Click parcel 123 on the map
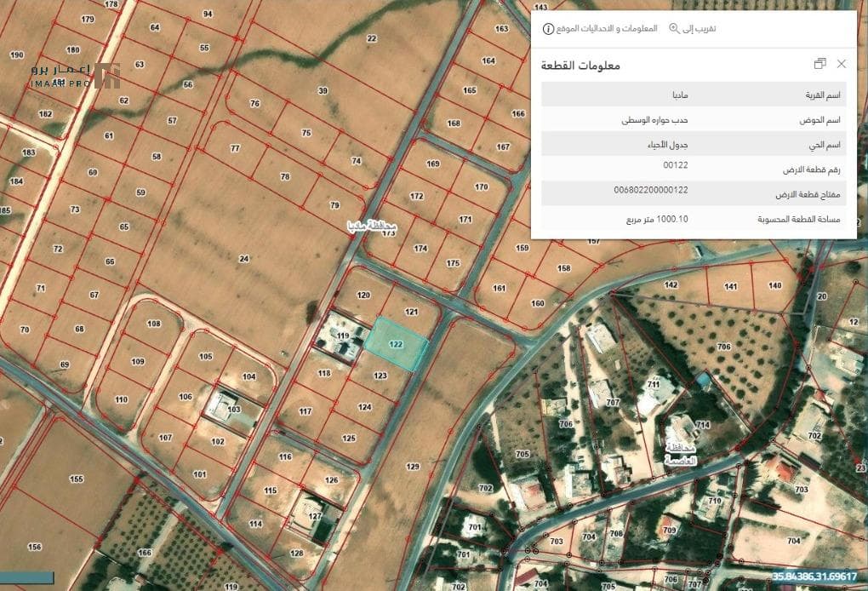 (x=380, y=376)
